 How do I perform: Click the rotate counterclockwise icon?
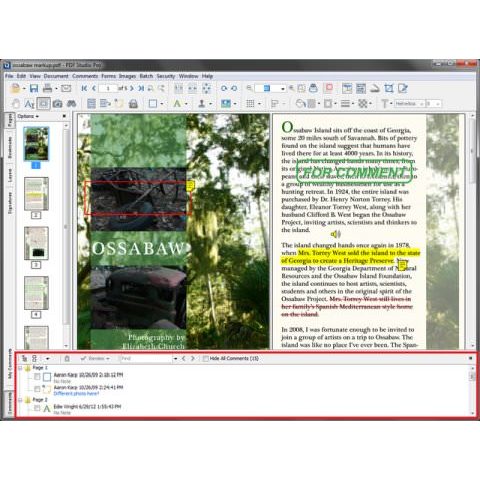pos(234,88)
